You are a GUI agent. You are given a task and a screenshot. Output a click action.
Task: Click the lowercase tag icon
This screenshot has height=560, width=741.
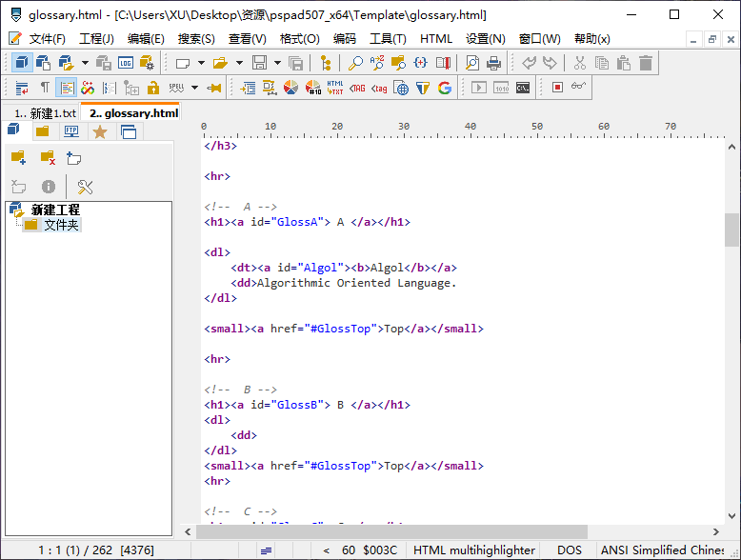click(x=379, y=88)
